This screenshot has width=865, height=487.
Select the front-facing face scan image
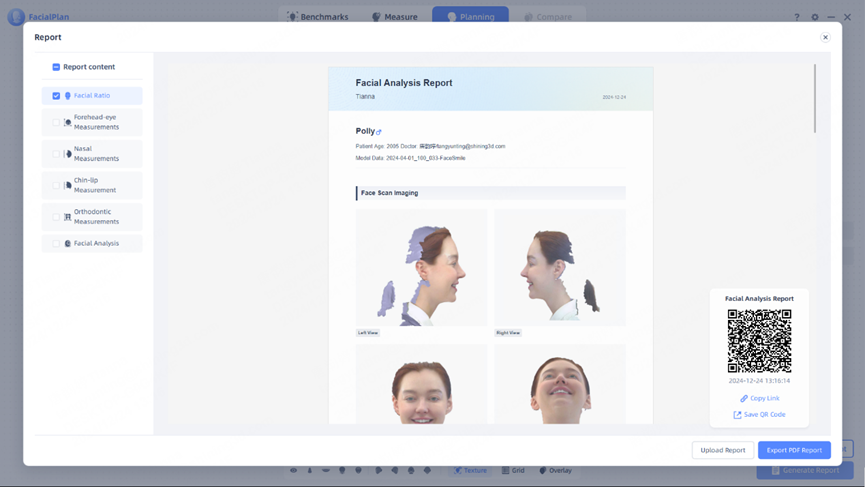pos(421,384)
